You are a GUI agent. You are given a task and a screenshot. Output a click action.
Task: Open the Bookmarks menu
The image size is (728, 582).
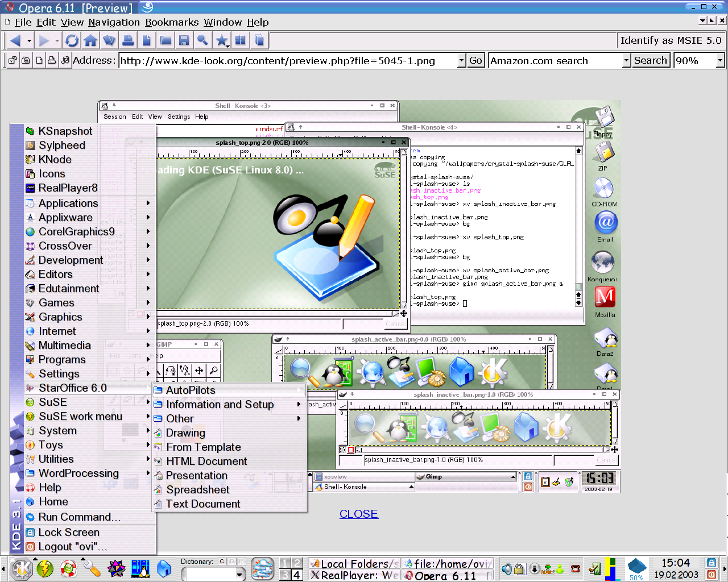pyautogui.click(x=172, y=22)
